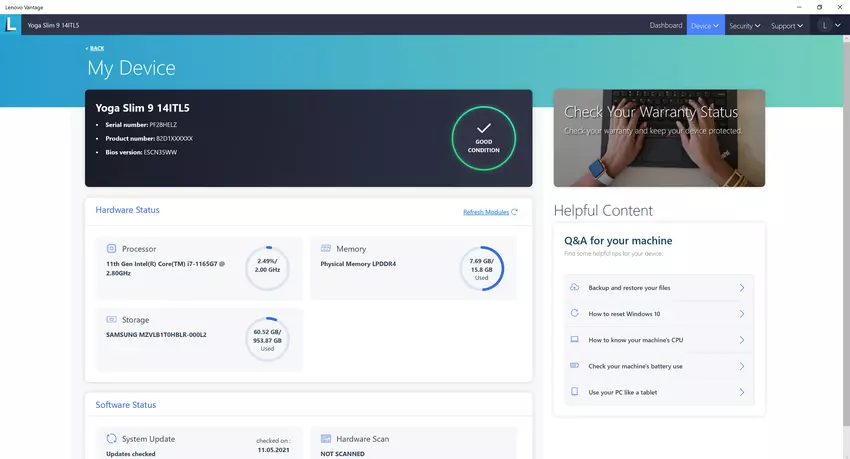Click the Good Condition checkmark badge
The width and height of the screenshot is (850, 459).
[x=483, y=138]
